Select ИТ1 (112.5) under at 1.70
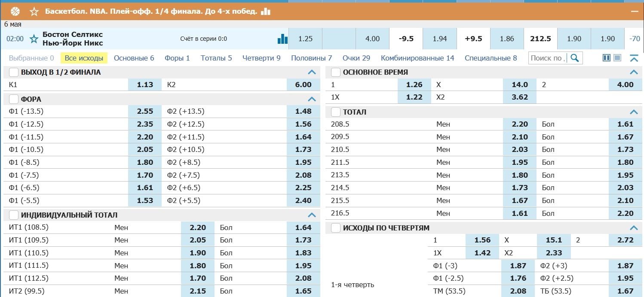The width and height of the screenshot is (644, 297). tap(198, 279)
